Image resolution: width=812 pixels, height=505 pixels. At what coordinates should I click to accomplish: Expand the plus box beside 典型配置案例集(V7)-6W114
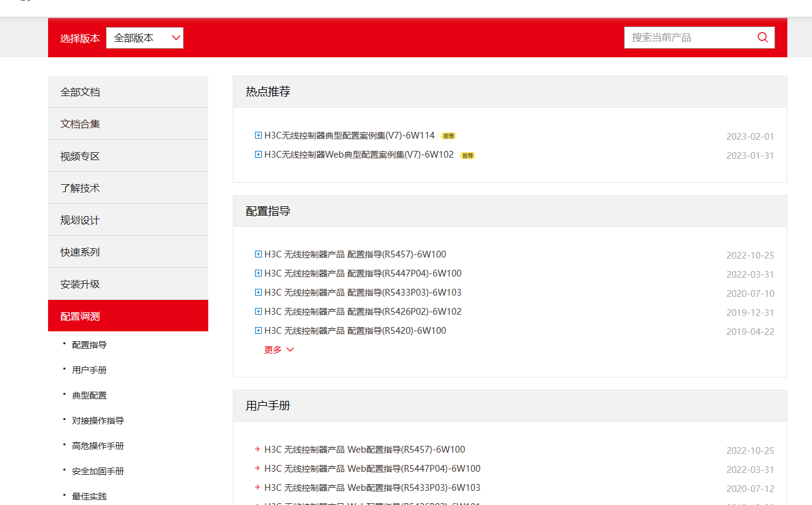coord(258,135)
